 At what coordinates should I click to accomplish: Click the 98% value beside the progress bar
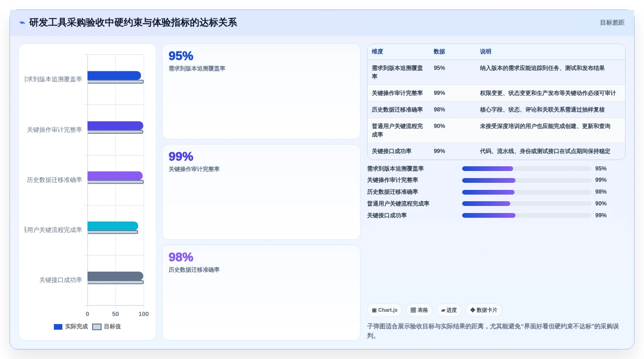[x=601, y=192]
